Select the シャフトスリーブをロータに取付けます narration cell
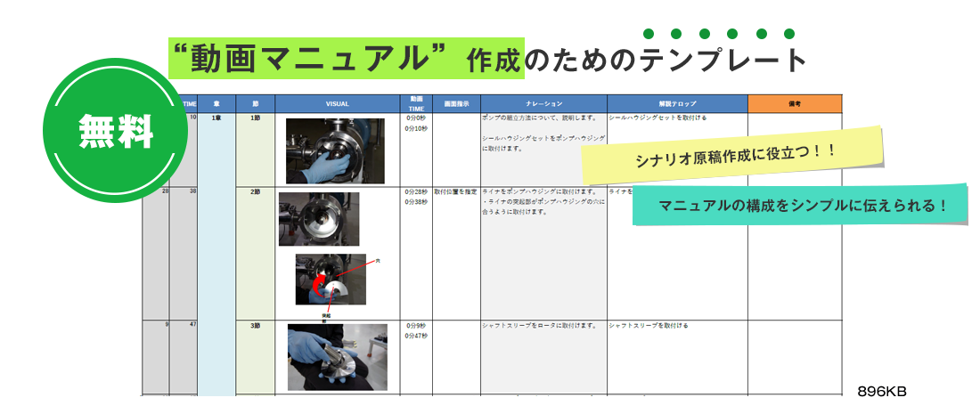 pos(539,326)
